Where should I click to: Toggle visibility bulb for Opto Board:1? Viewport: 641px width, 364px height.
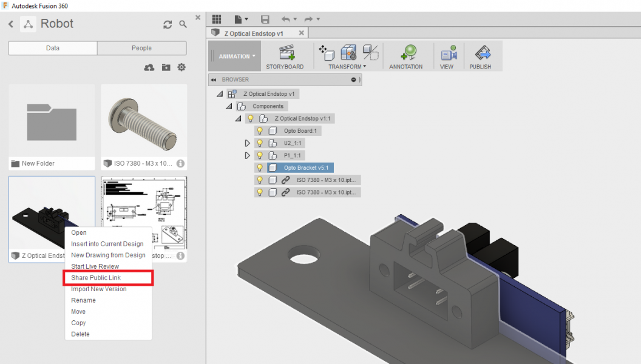pyautogui.click(x=259, y=130)
